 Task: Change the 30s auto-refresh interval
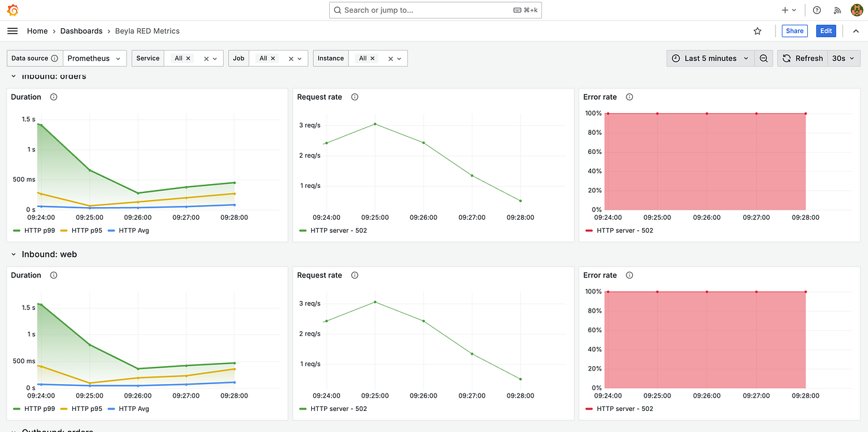click(x=843, y=58)
